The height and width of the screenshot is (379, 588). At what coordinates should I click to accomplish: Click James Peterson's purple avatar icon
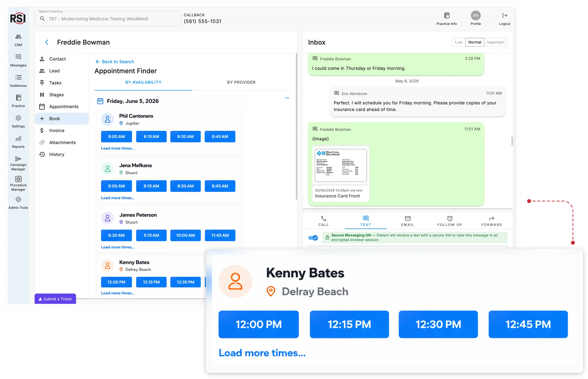tap(108, 218)
